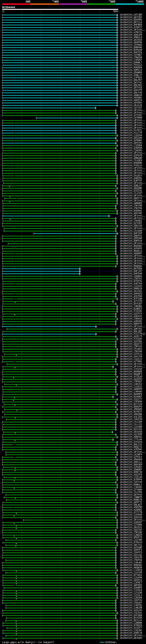Select the query label DC594444
The width and height of the screenshot is (146, 644).
[x=8, y=8]
